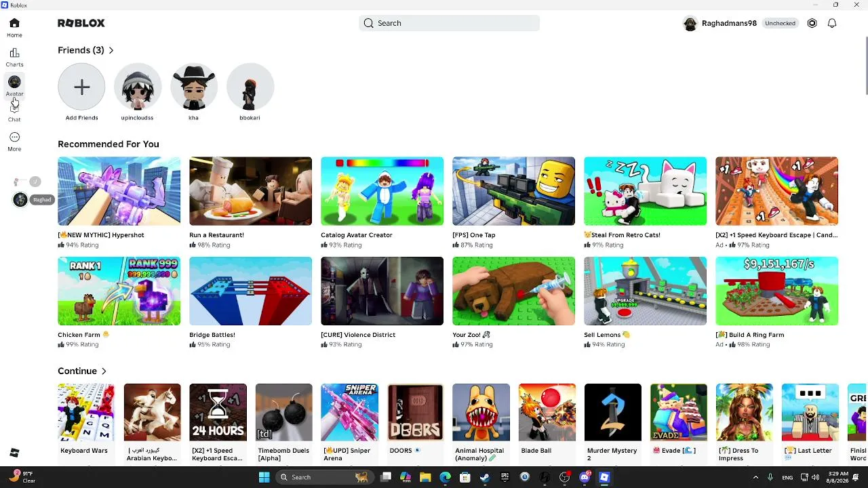Continue playing Animal Hospital (Anomaly)
Screen dimensions: 868x488
coord(481,412)
